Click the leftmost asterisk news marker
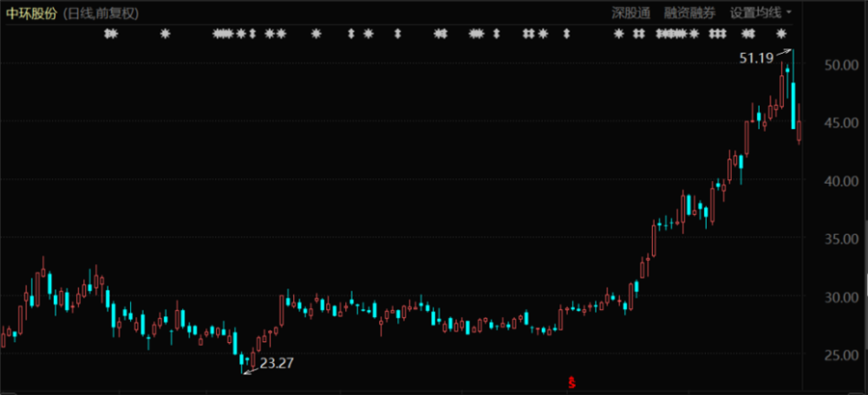This screenshot has width=868, height=395. tap(110, 34)
